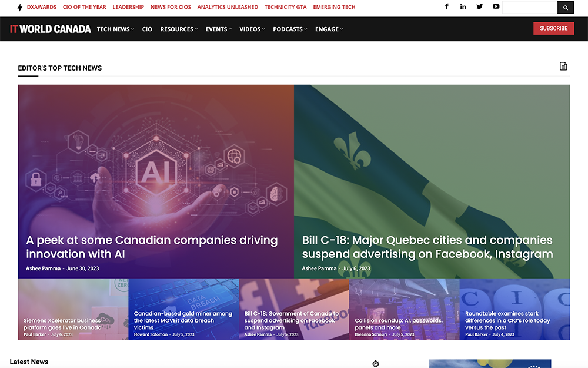Click the document icon beside Editor's Top Tech News
588x368 pixels.
(563, 67)
